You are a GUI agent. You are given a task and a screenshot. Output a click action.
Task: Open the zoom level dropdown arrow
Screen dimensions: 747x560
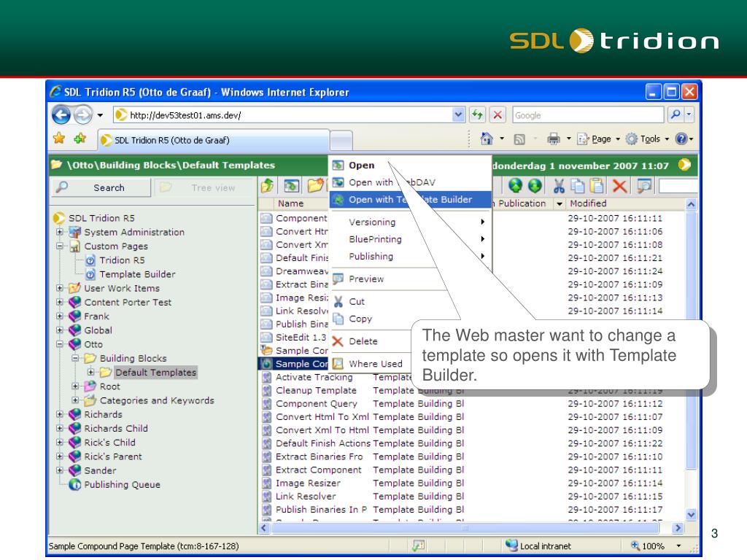678,545
